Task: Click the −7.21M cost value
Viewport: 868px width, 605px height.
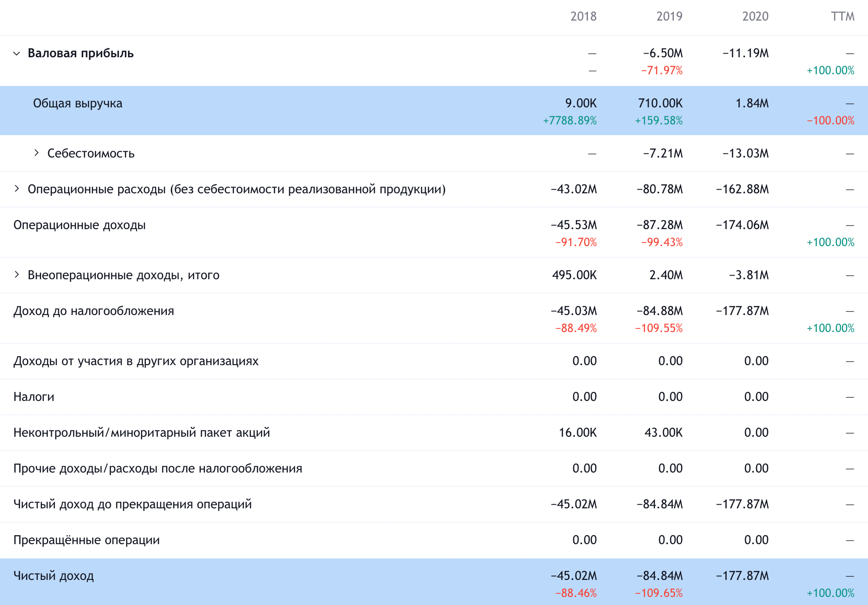Action: point(663,153)
